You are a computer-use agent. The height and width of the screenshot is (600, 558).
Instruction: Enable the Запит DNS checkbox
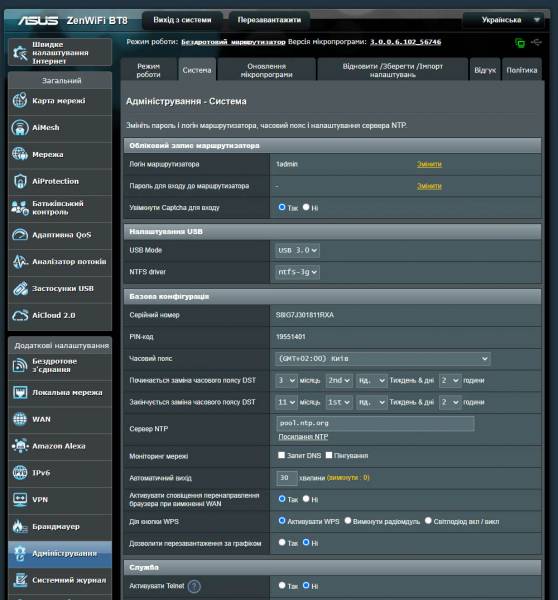(281, 455)
